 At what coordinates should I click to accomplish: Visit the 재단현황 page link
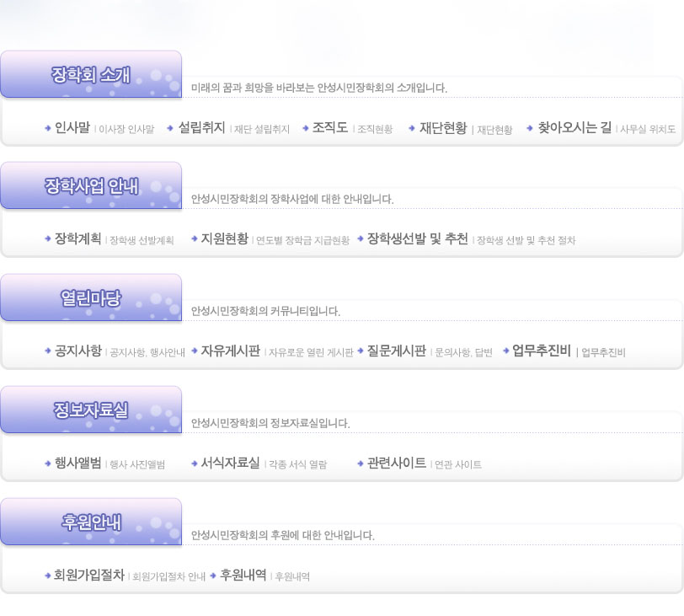443,128
